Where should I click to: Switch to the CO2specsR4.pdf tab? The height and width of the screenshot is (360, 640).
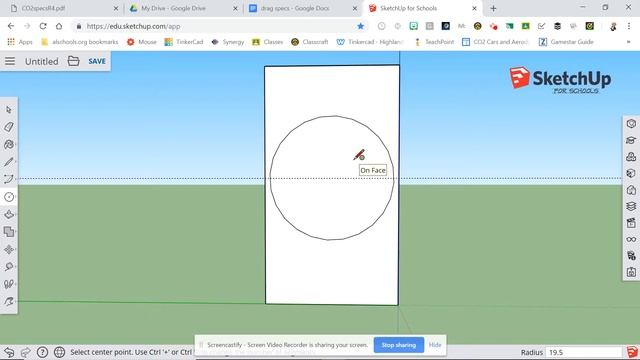coord(63,8)
